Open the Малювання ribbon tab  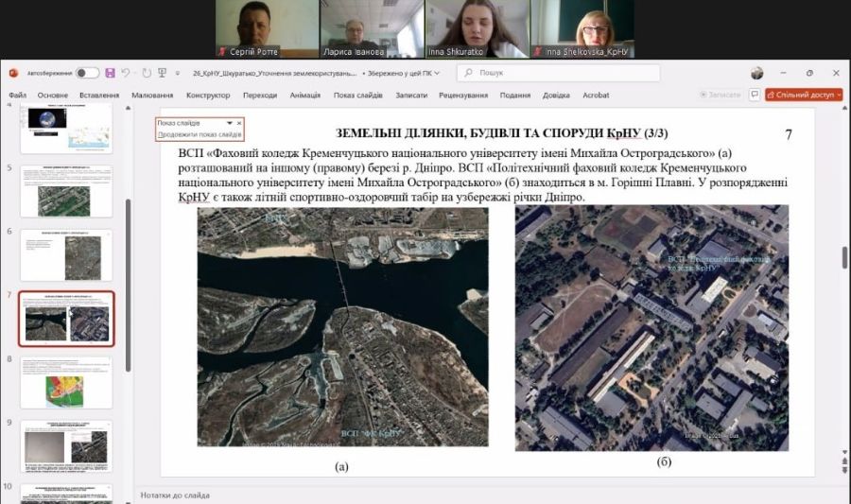click(x=152, y=95)
